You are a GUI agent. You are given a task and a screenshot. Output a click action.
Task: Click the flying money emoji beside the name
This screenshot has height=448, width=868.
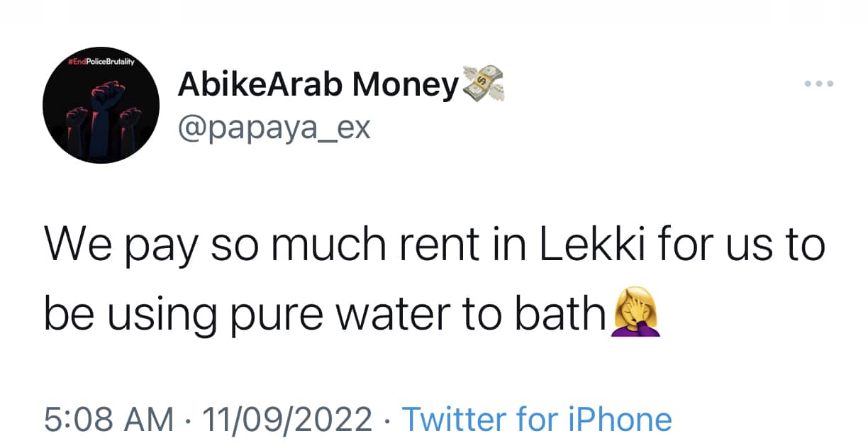tap(482, 84)
